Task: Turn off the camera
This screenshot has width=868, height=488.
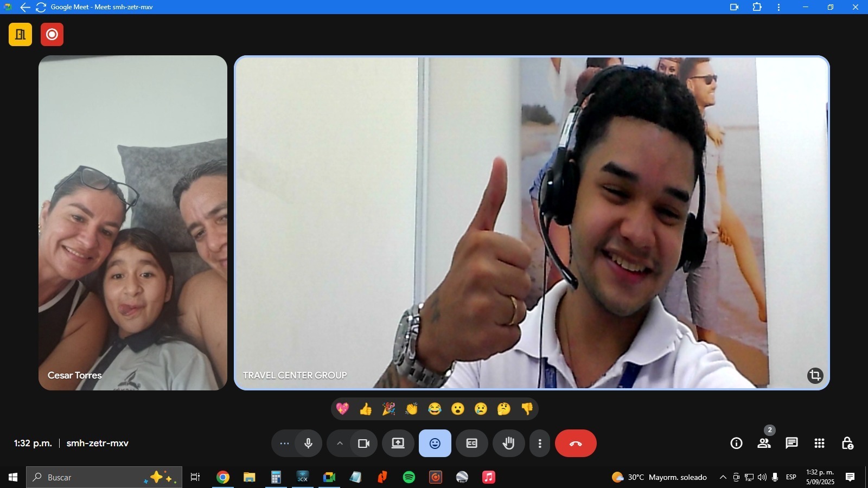Action: pyautogui.click(x=363, y=444)
